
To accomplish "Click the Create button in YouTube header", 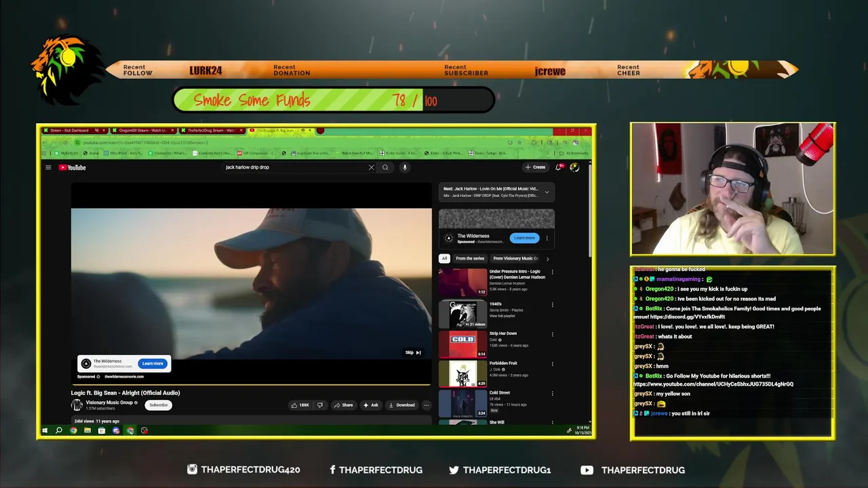I will click(x=535, y=167).
